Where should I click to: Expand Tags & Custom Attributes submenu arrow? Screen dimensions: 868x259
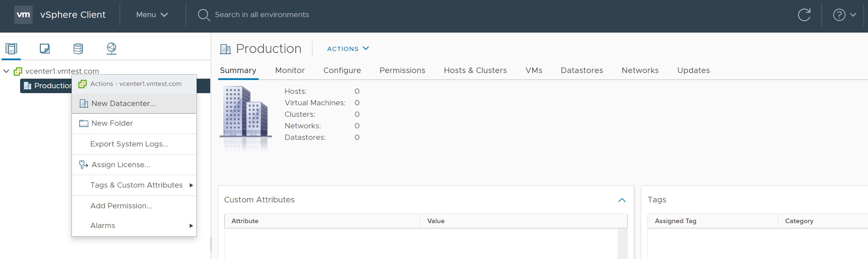[x=191, y=185]
